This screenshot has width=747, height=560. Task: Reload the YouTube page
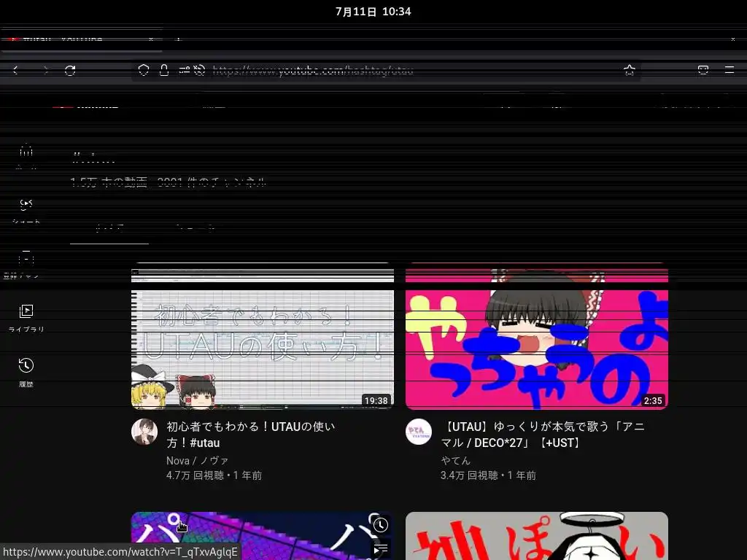(x=70, y=71)
